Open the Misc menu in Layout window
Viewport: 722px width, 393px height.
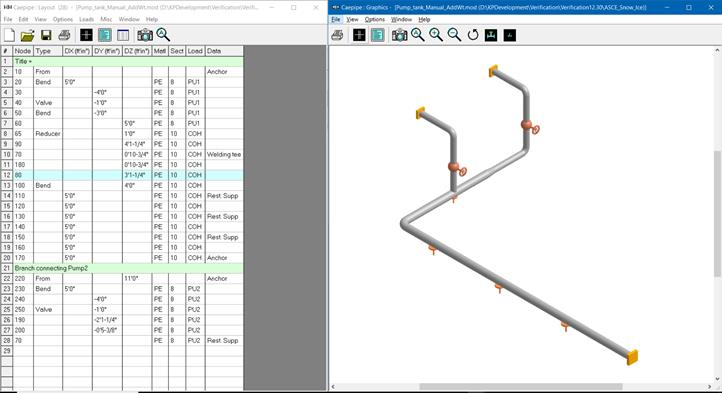pyautogui.click(x=106, y=19)
